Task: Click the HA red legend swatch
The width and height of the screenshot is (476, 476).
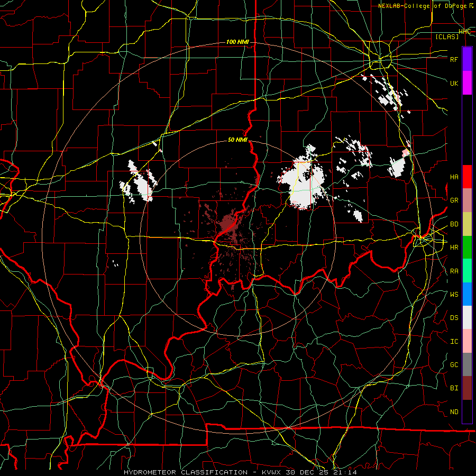Action: point(467,177)
